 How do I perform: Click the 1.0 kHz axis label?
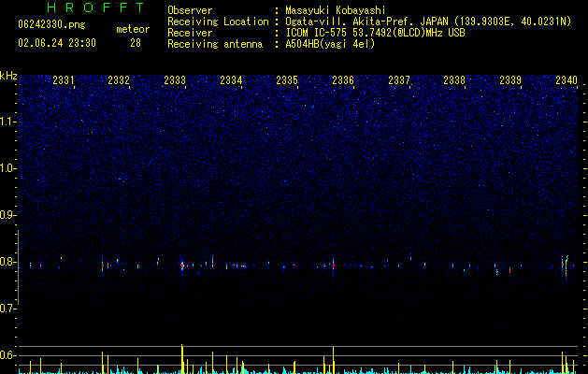pos(8,168)
